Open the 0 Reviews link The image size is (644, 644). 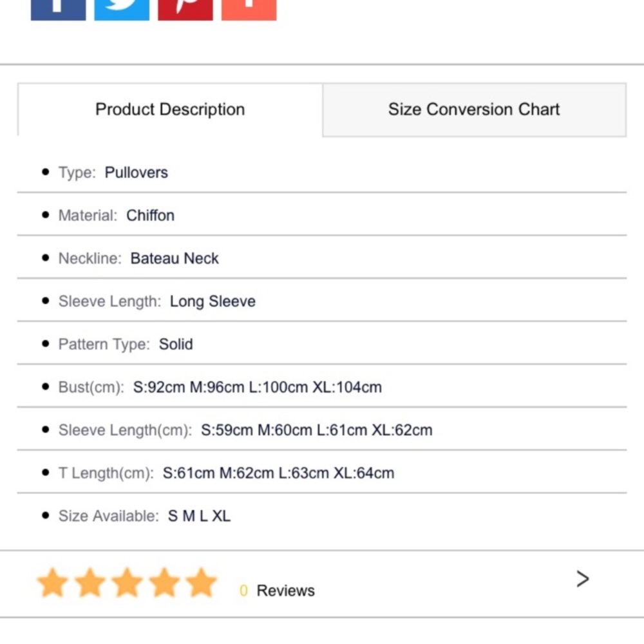[278, 591]
